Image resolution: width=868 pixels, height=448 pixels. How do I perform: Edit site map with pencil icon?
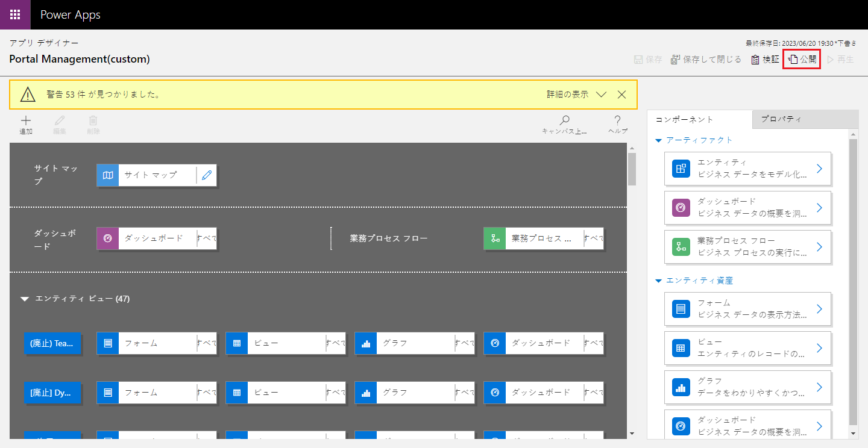207,175
